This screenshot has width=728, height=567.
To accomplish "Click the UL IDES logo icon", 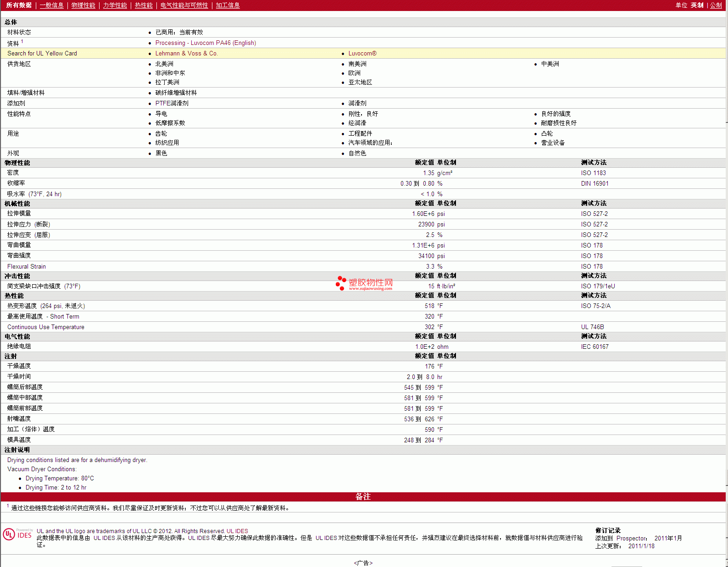I will point(18,534).
